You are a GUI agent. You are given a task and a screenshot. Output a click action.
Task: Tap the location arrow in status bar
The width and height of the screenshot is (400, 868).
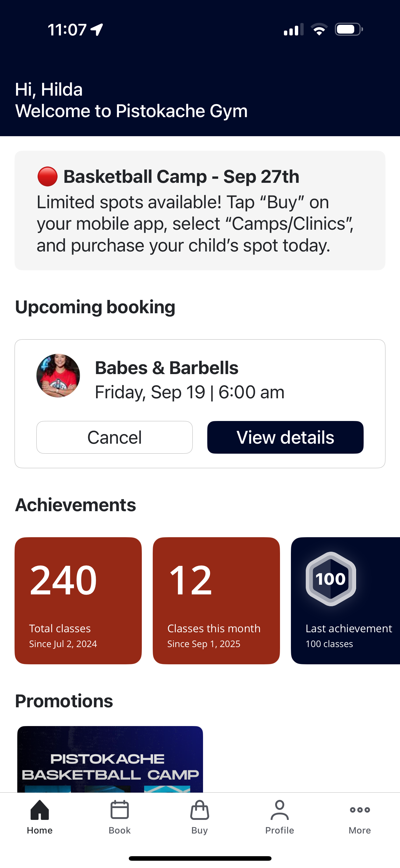pos(97,30)
